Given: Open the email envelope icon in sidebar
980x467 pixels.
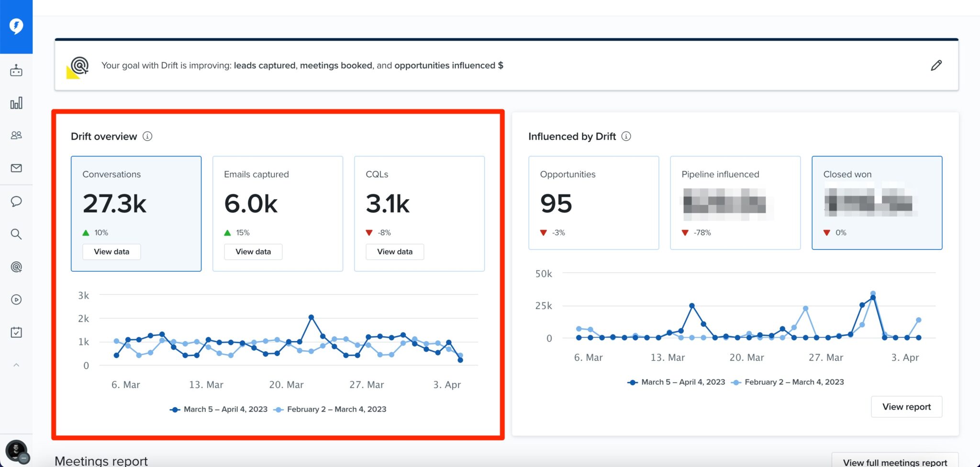Looking at the screenshot, I should pos(17,168).
